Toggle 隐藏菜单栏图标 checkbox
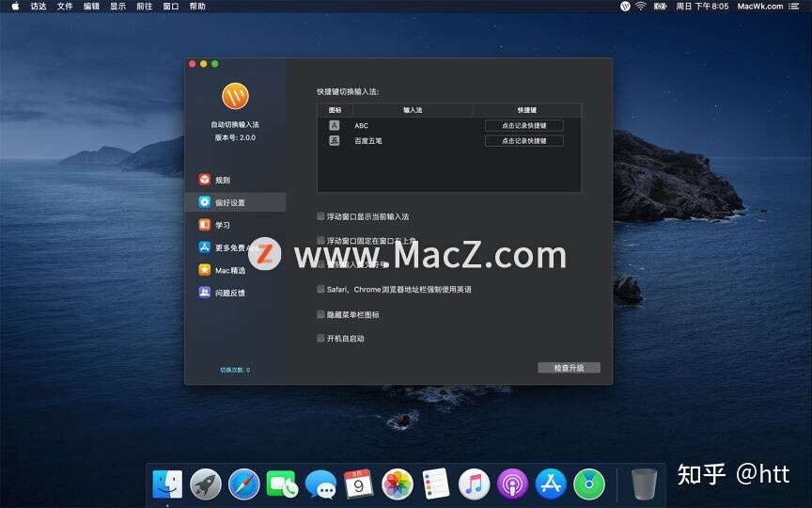This screenshot has height=508, width=812. pos(320,314)
